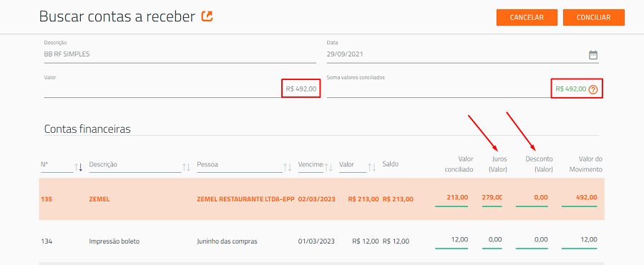Select row 134 Impressão boleto
Viewport: 644px width, 265px height.
click(x=321, y=241)
